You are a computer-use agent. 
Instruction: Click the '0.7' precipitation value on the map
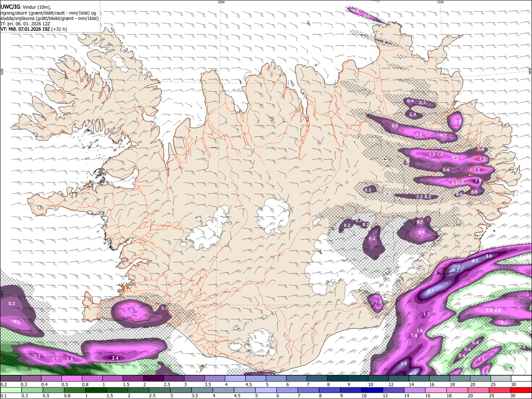coord(504,323)
